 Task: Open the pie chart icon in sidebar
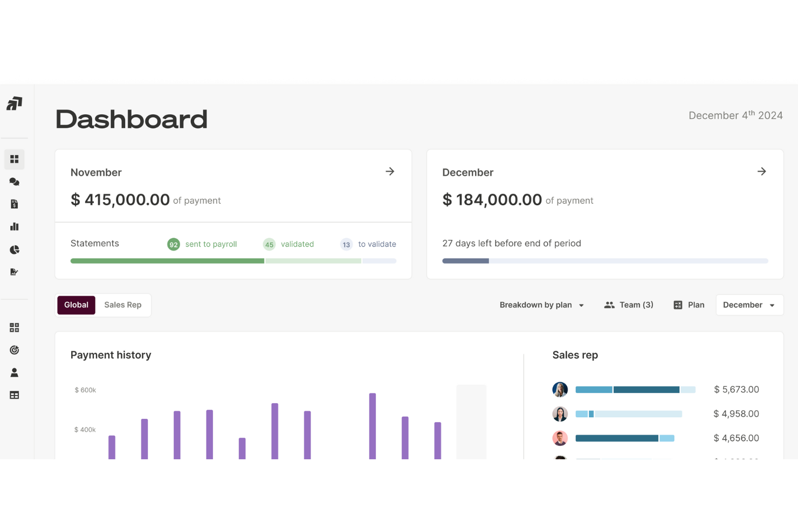pos(15,250)
